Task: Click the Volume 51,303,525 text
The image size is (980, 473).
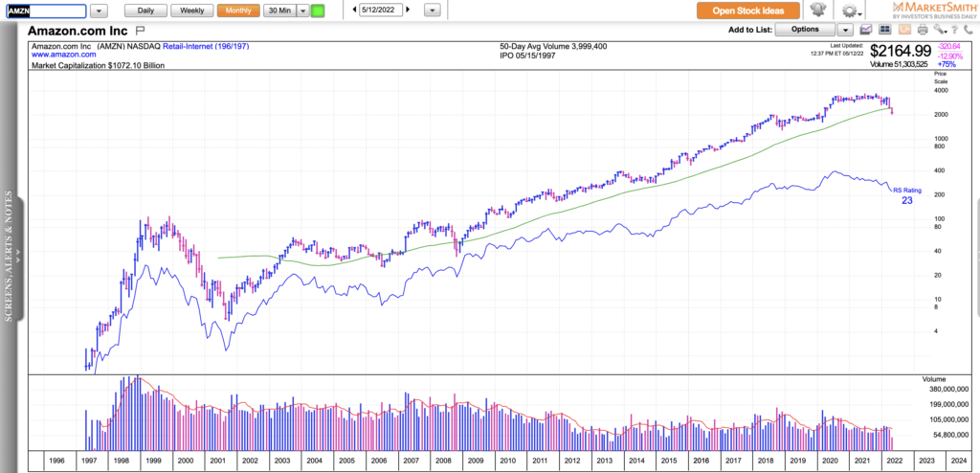Action: [x=899, y=64]
